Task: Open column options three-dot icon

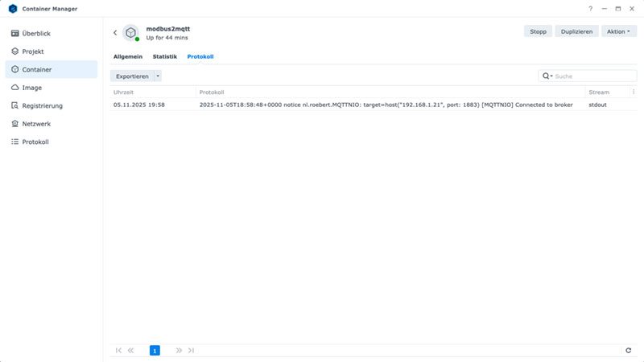Action: (x=634, y=93)
